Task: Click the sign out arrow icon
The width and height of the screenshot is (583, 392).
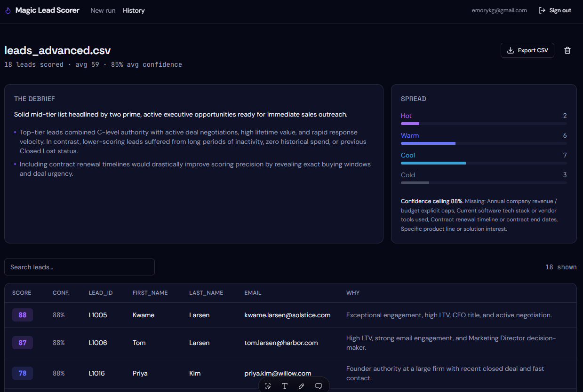Action: [542, 10]
